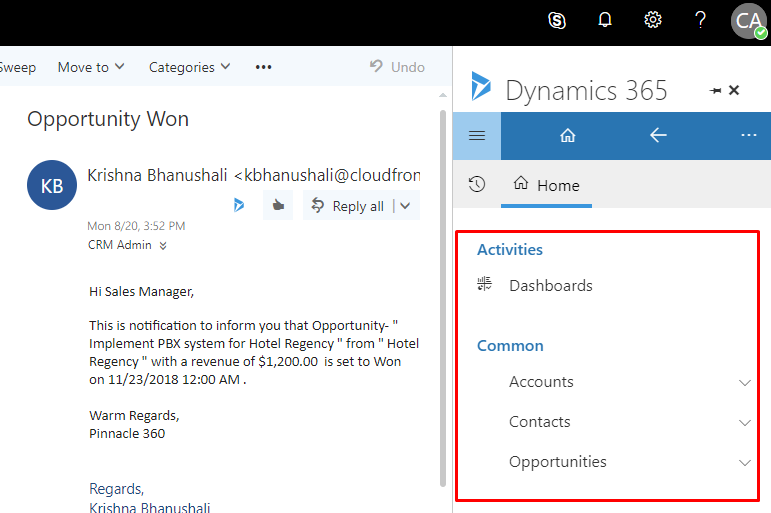Open Categories dropdown
This screenshot has width=771, height=513.
click(189, 67)
